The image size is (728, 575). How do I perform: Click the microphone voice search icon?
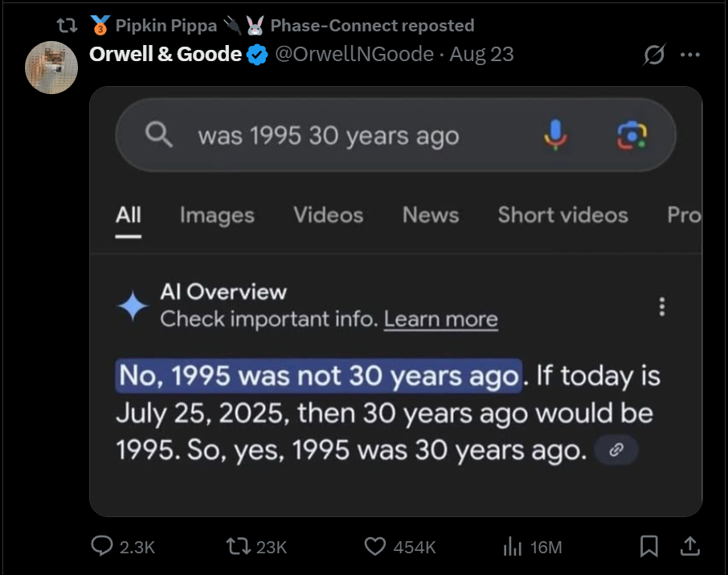coord(555,135)
